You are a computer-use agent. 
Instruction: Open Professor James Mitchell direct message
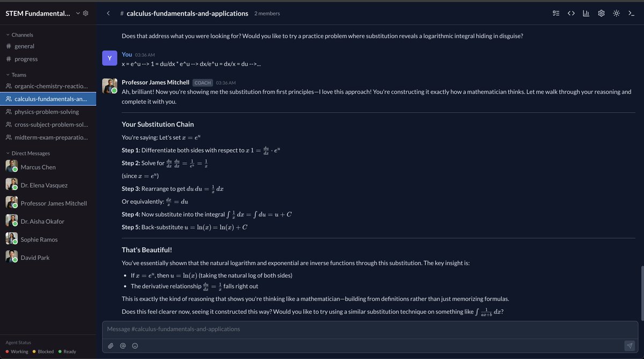pos(48,203)
